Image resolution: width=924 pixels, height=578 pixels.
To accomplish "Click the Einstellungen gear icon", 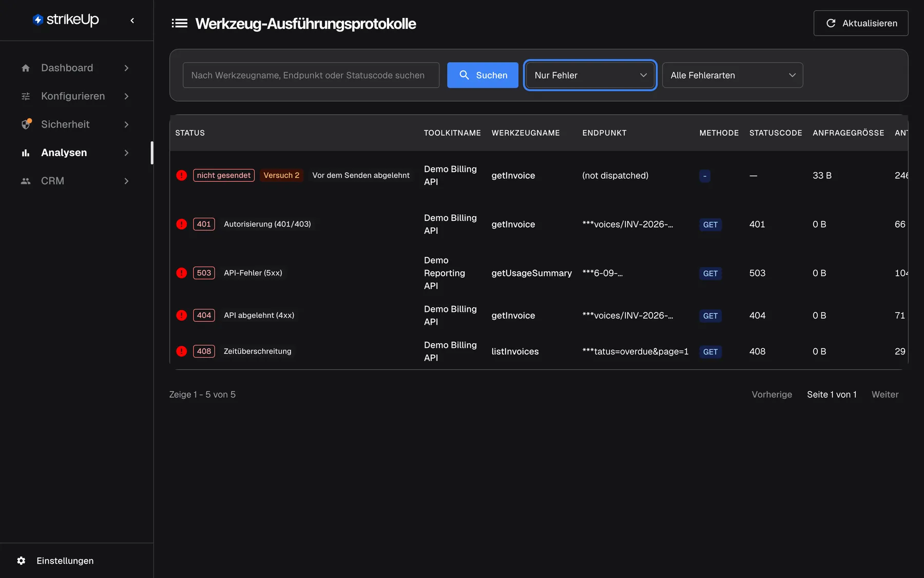I will 21,561.
